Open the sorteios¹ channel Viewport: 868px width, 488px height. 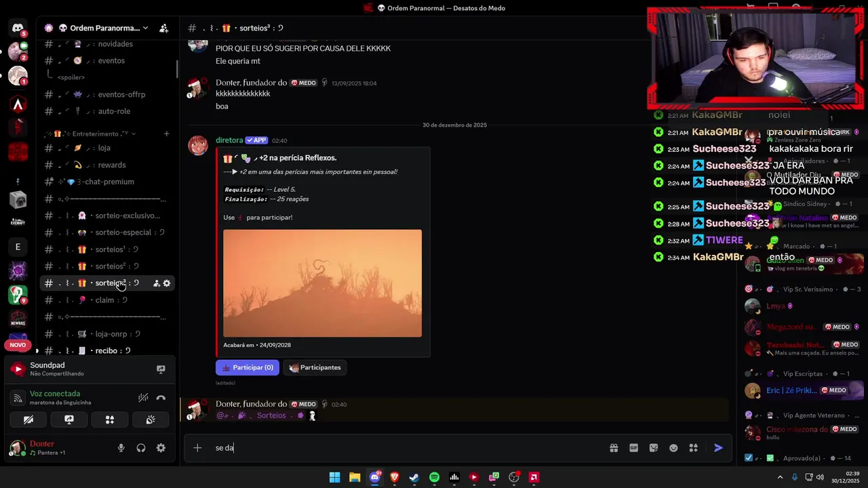(108, 249)
